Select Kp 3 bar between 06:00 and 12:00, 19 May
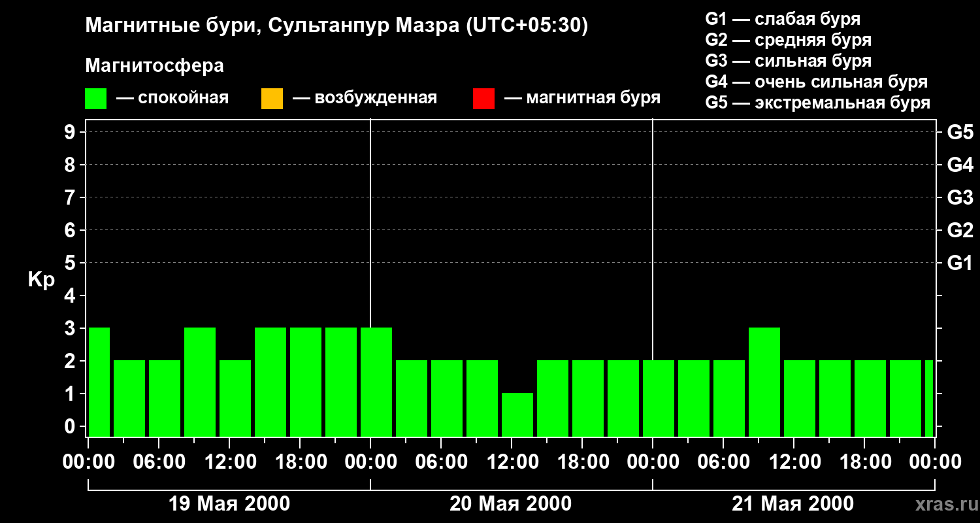 [200, 382]
